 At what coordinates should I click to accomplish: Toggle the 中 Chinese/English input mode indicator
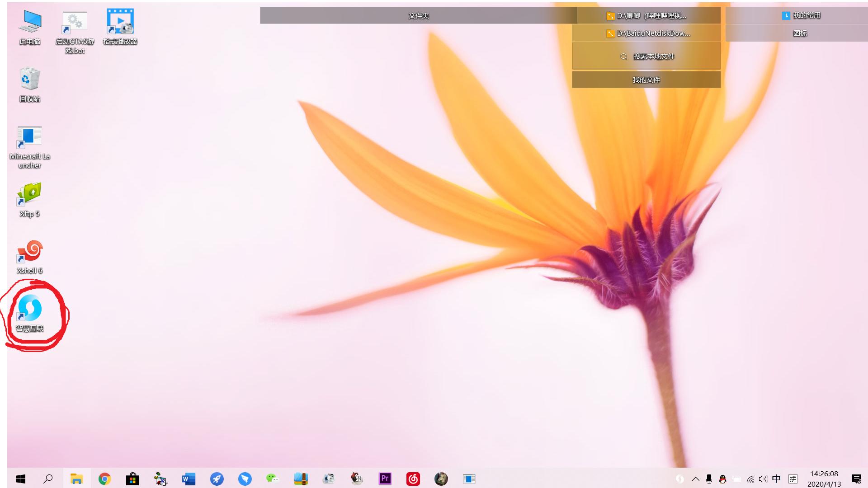(776, 479)
